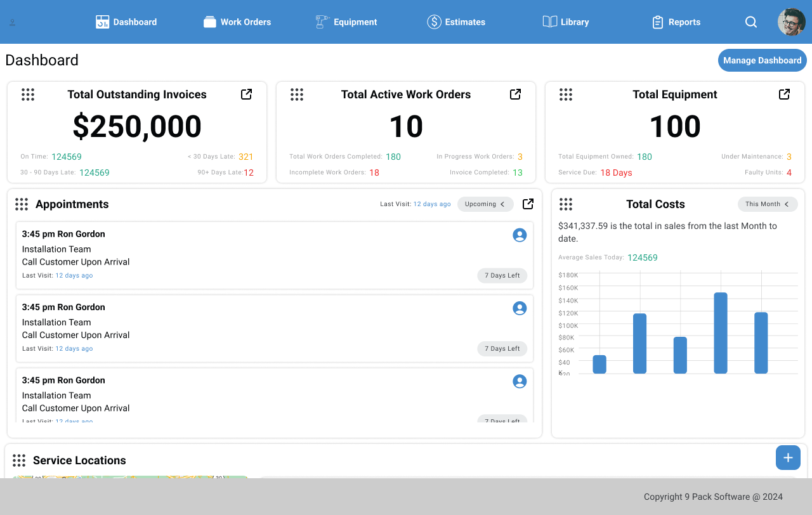812x515 pixels.
Task: Open Total Equipment external link icon
Action: click(784, 95)
